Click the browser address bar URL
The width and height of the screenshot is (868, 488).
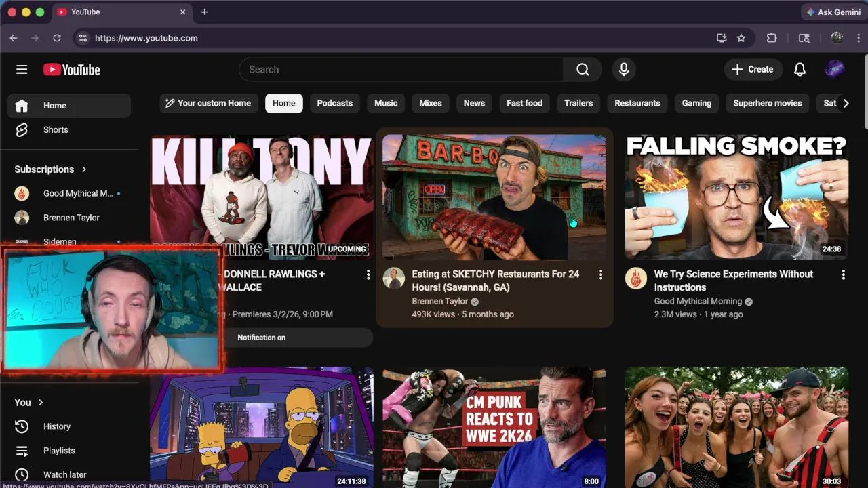[x=146, y=38]
